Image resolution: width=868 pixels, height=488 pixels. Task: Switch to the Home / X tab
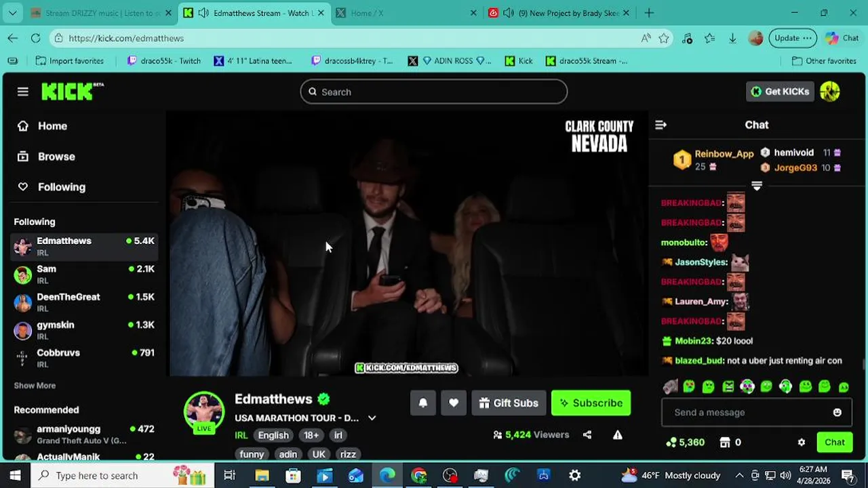407,13
